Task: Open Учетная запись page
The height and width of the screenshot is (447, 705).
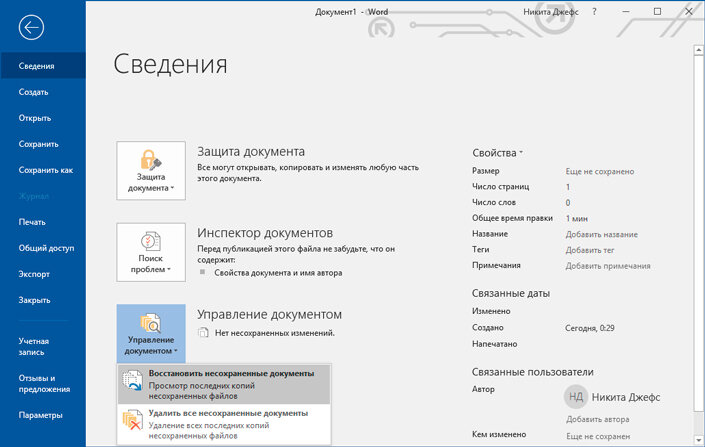Action: pyautogui.click(x=43, y=347)
